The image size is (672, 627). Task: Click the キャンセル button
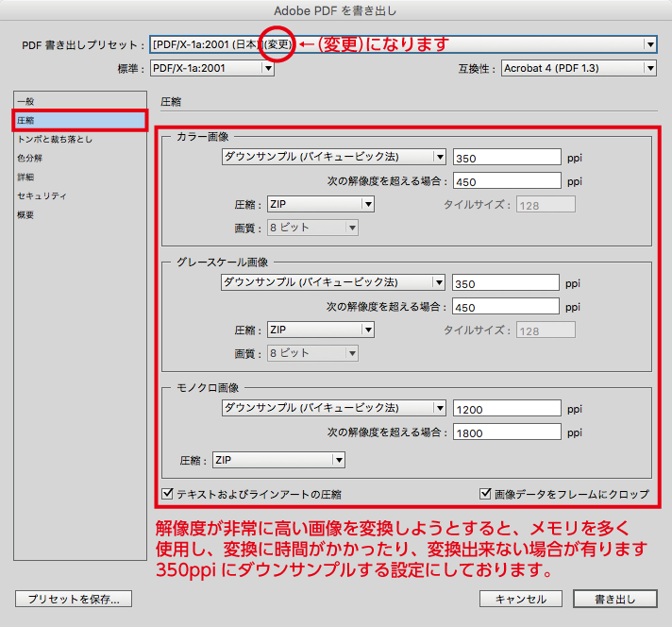[521, 599]
